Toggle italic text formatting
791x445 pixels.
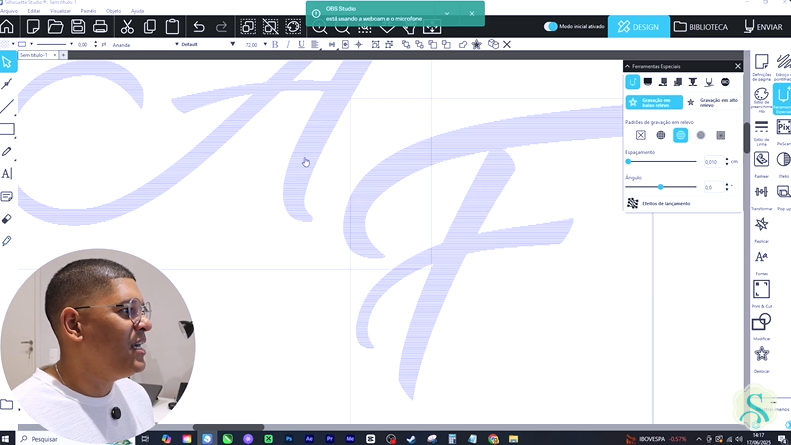point(288,44)
